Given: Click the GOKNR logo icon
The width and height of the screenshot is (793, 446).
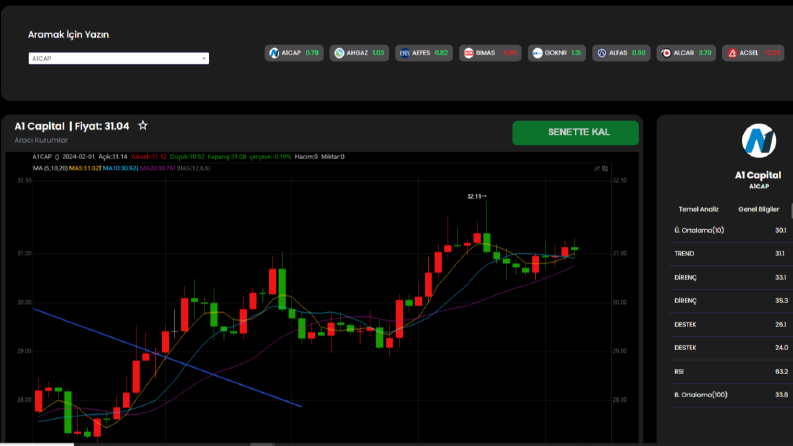Looking at the screenshot, I should click(x=538, y=53).
